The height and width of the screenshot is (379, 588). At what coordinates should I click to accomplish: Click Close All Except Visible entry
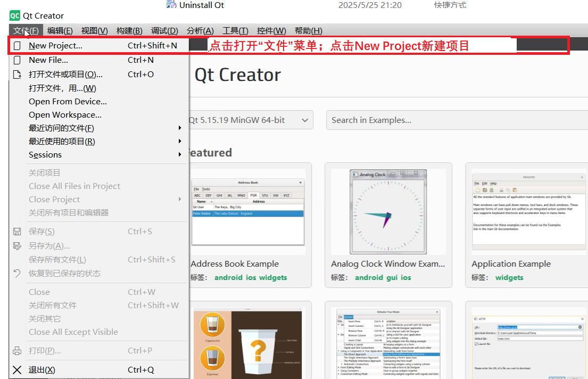click(x=100, y=332)
